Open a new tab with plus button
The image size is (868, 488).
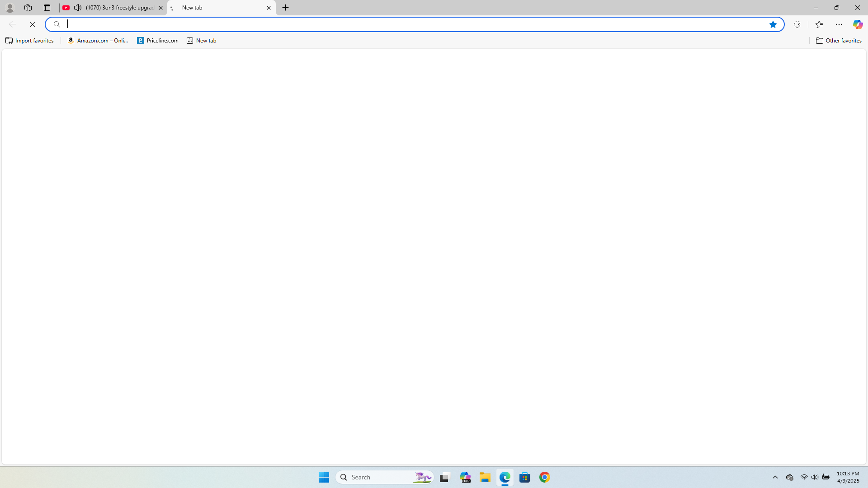tap(286, 8)
